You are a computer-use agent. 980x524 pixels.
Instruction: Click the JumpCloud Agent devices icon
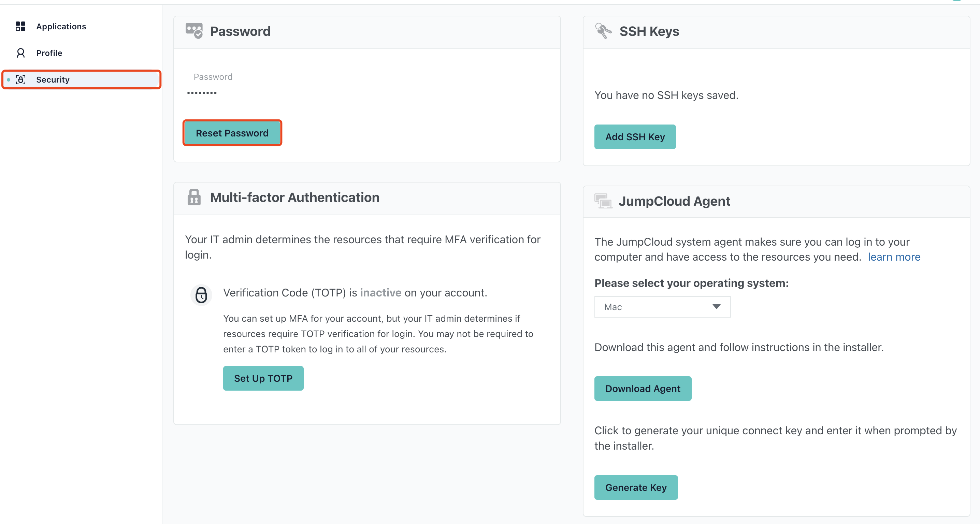[603, 201]
